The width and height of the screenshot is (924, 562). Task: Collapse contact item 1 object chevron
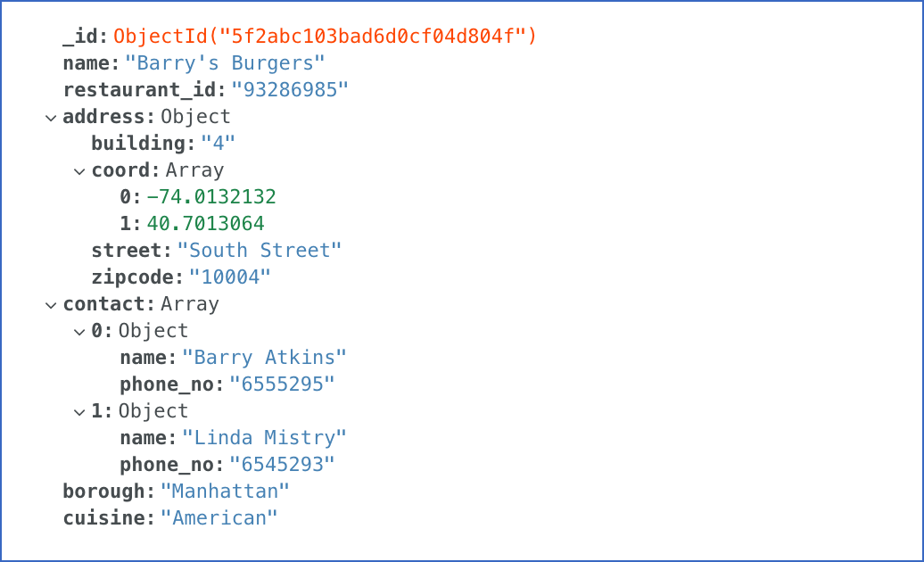(x=79, y=412)
